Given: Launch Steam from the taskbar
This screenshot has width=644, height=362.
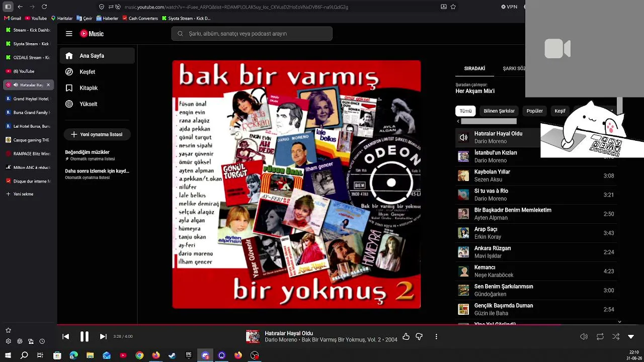Looking at the screenshot, I should point(172,355).
